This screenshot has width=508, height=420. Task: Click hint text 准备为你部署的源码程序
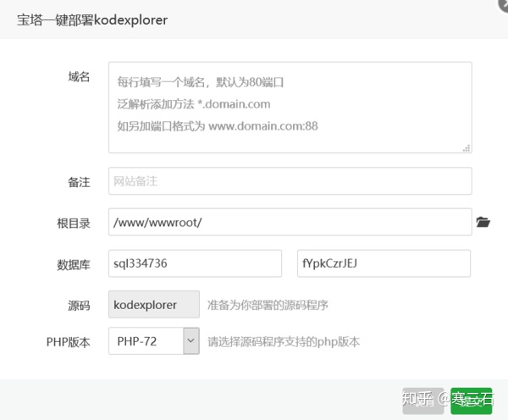(x=268, y=305)
